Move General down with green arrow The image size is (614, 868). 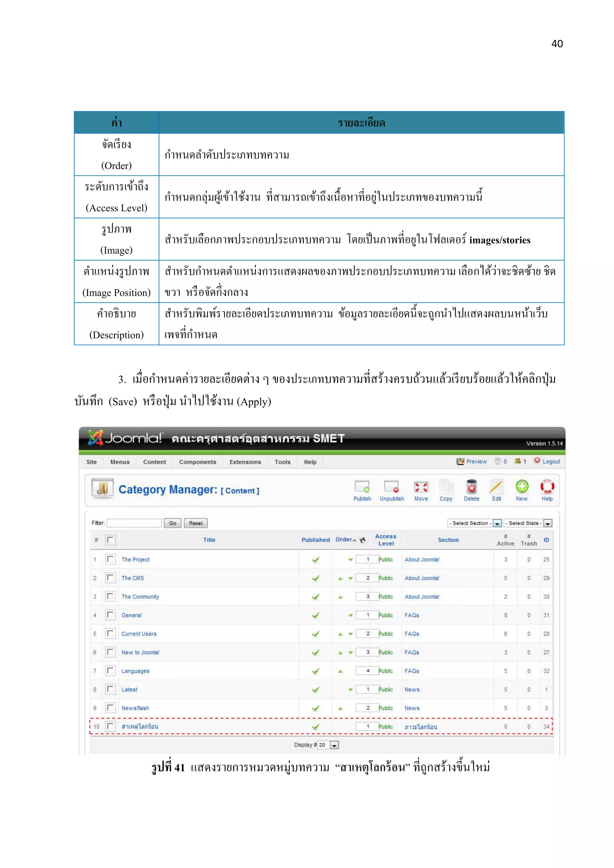(350, 615)
